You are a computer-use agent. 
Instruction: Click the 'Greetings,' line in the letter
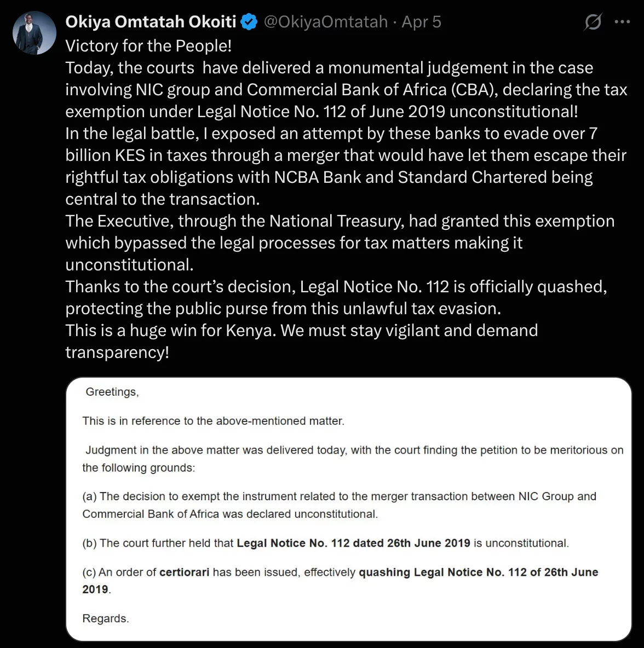(112, 392)
